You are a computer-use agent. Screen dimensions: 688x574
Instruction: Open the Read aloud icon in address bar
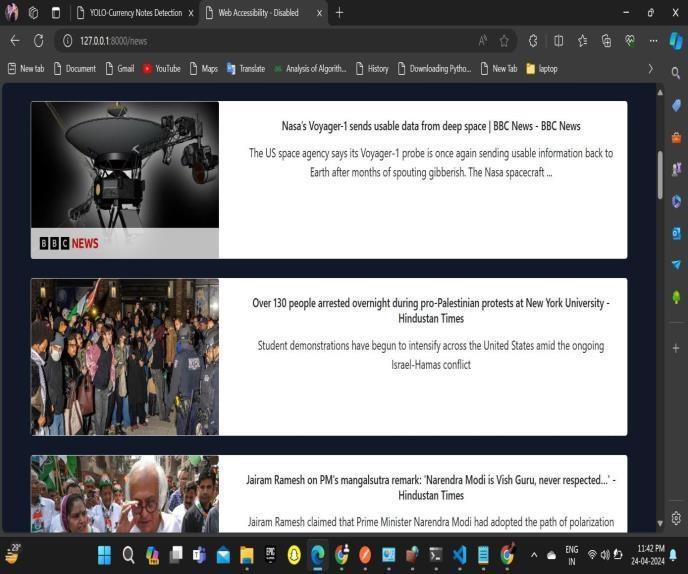483,41
